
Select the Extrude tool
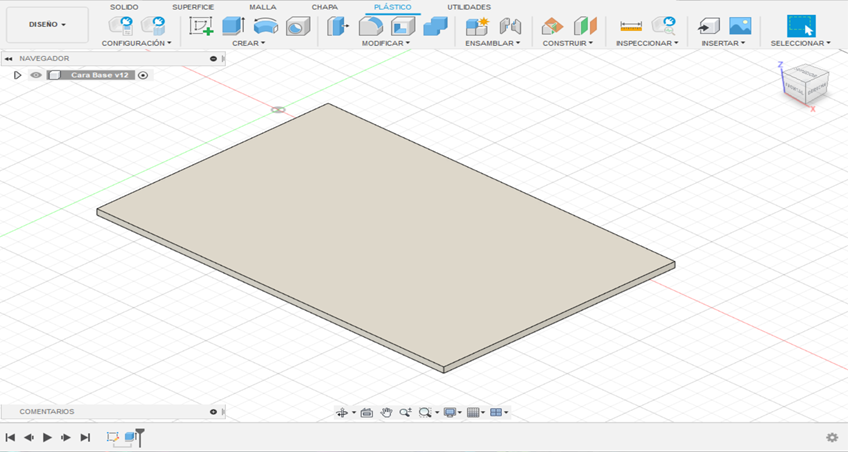234,25
